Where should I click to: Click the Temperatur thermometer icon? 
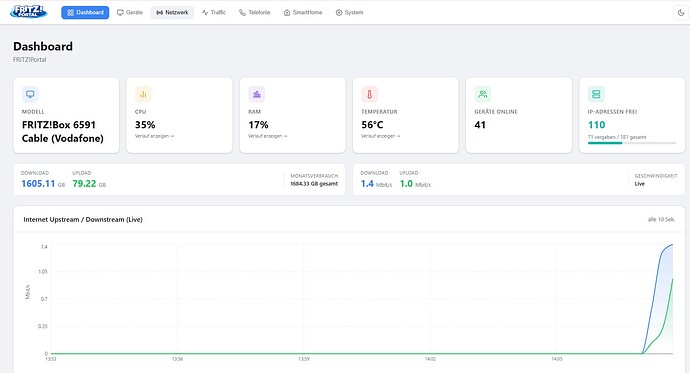370,94
